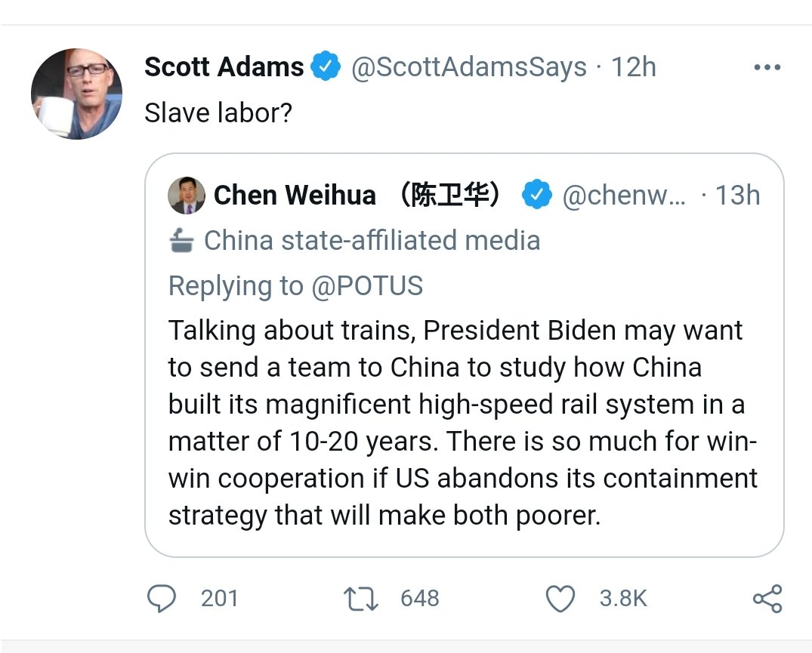Click the state-affiliated media podium icon
Viewport: 812px width, 653px height.
181,241
